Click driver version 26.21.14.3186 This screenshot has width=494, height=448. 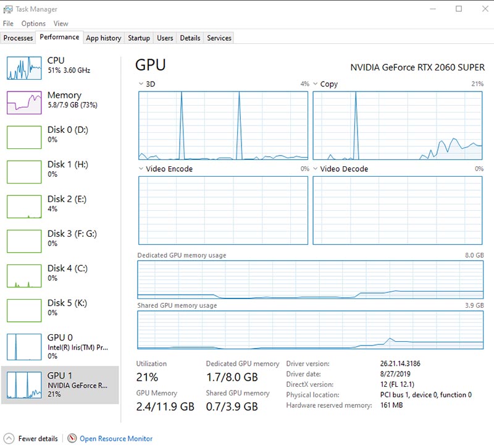[400, 363]
